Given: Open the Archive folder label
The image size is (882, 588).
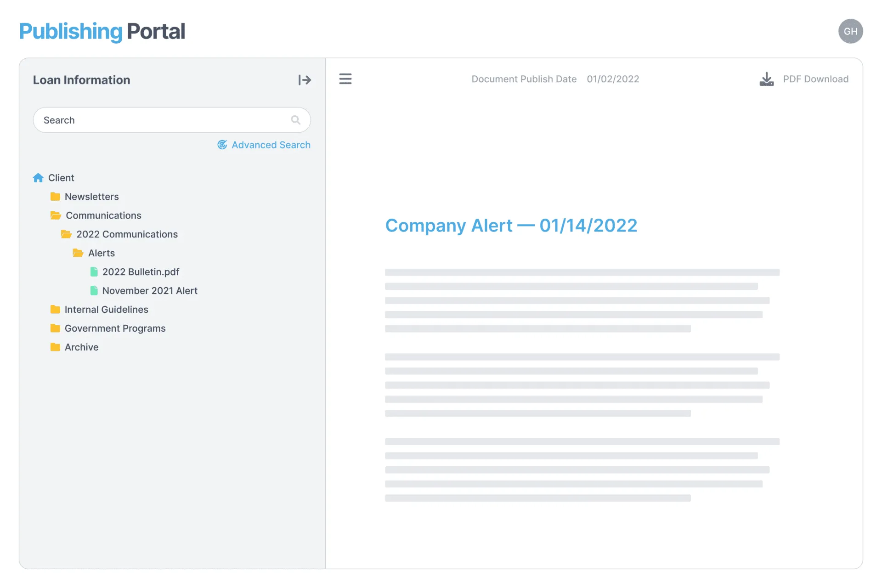Looking at the screenshot, I should (x=82, y=347).
